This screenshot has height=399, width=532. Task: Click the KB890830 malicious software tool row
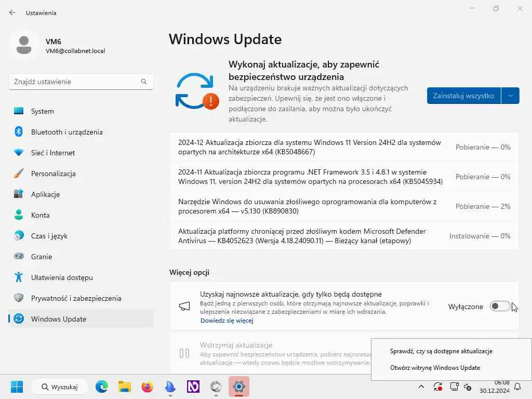click(344, 206)
